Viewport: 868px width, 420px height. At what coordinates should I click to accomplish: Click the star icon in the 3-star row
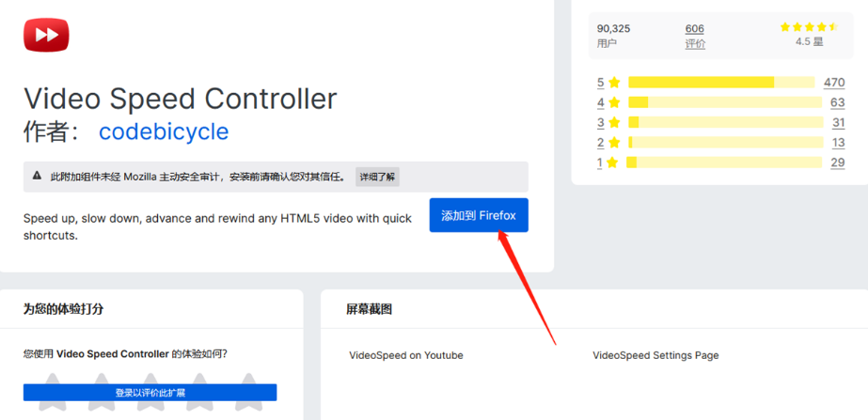(x=614, y=123)
